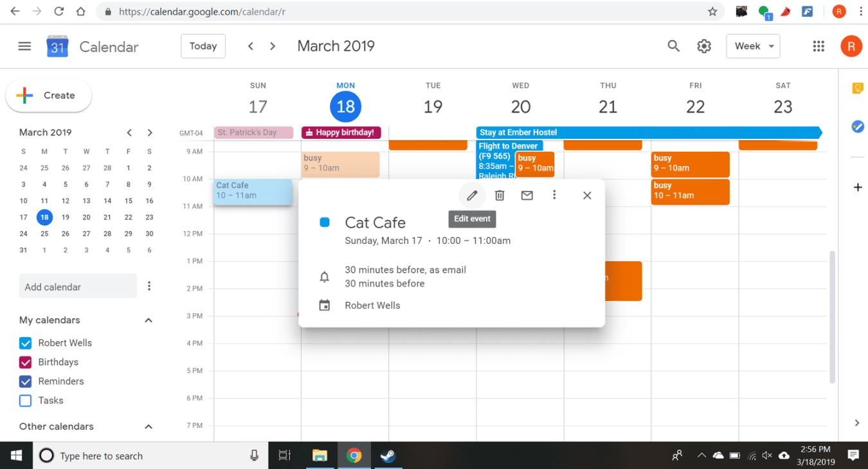Click the Robert Wells calendar name in popup
The image size is (868, 469).
(372, 306)
